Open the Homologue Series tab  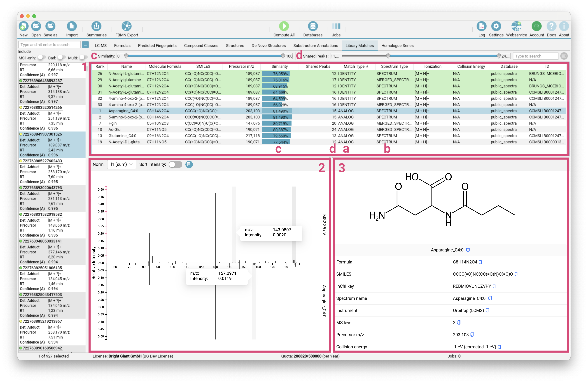[x=397, y=46]
